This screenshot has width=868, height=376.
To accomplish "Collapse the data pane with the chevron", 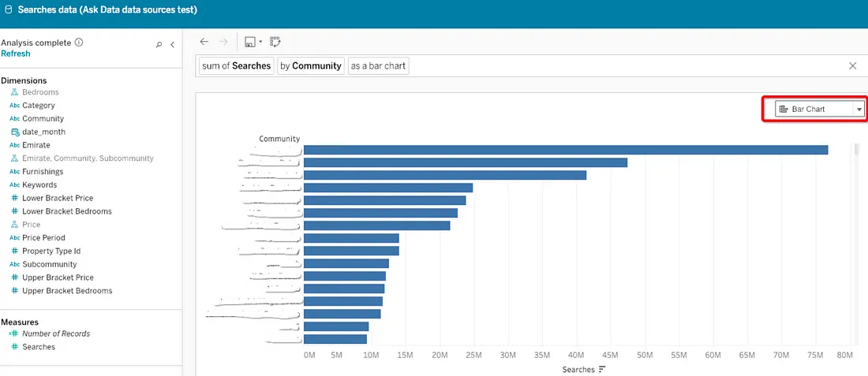I will coord(172,45).
